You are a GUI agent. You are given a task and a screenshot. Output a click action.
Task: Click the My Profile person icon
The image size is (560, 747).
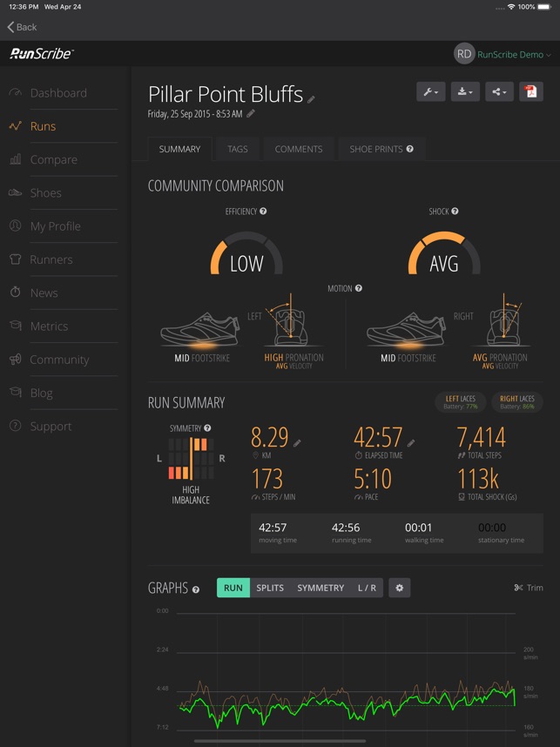16,225
